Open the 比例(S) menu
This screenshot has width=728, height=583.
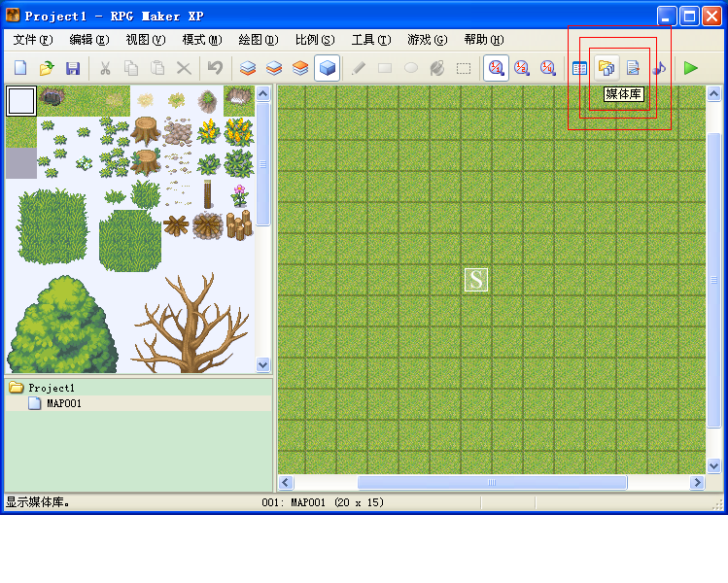315,40
